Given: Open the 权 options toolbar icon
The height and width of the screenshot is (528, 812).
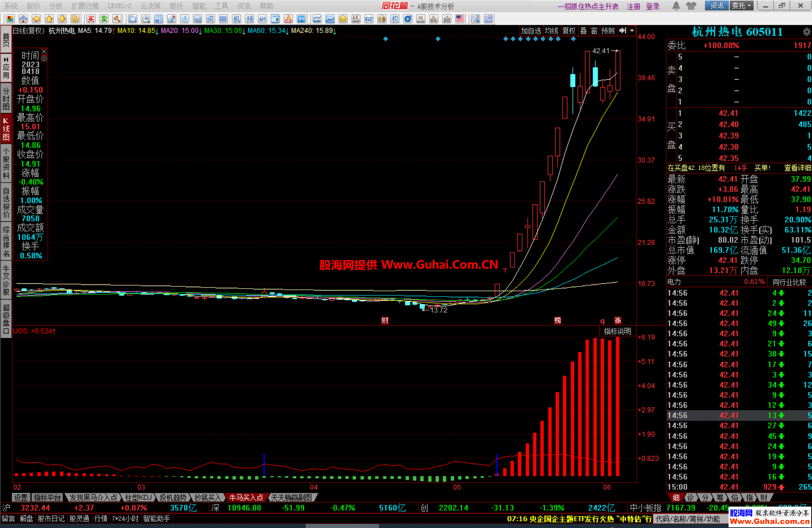Looking at the screenshot, I should (x=395, y=19).
